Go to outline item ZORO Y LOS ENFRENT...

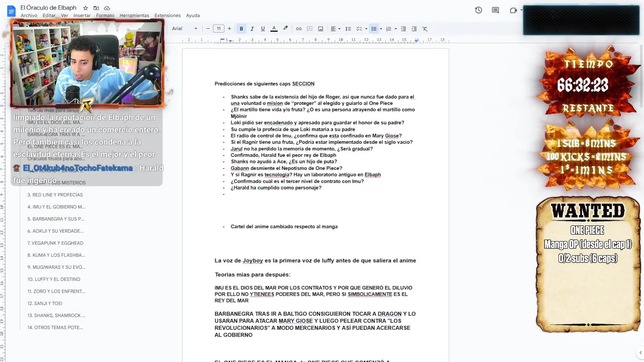(56, 291)
